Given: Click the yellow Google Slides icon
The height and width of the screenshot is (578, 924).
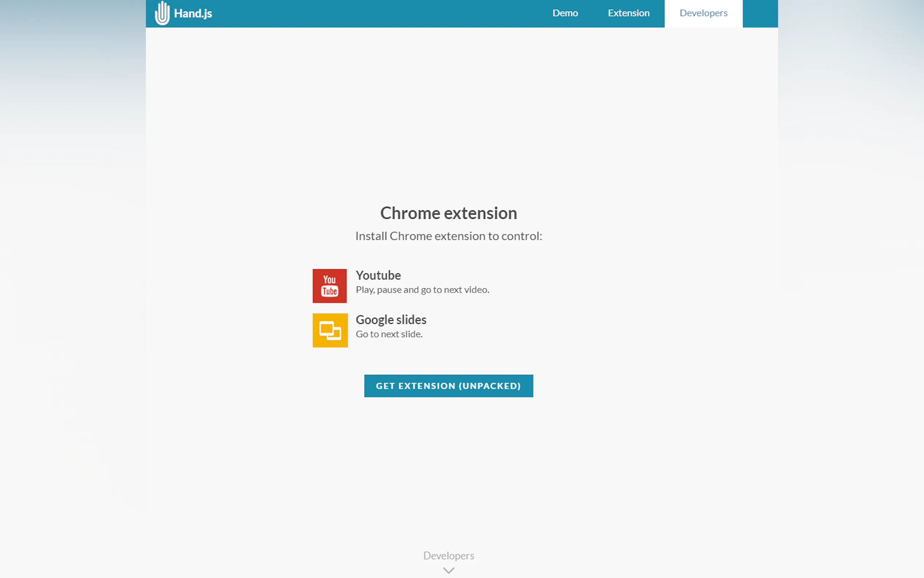Looking at the screenshot, I should [330, 330].
